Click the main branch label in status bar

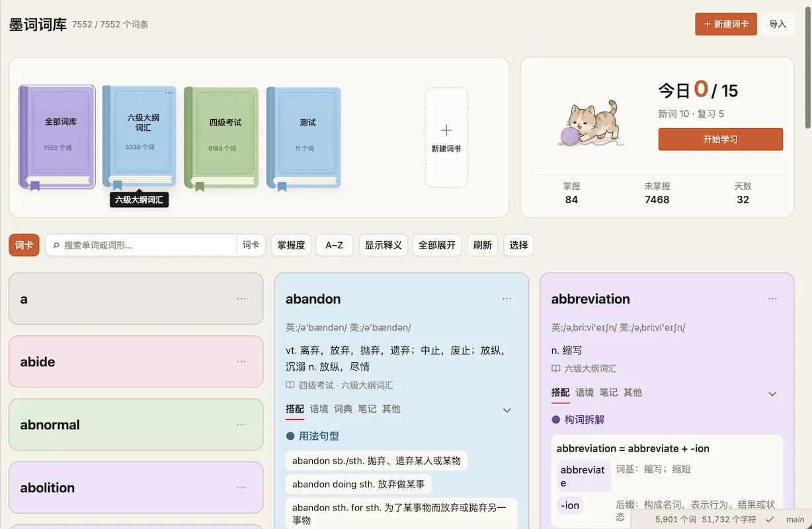pos(795,520)
